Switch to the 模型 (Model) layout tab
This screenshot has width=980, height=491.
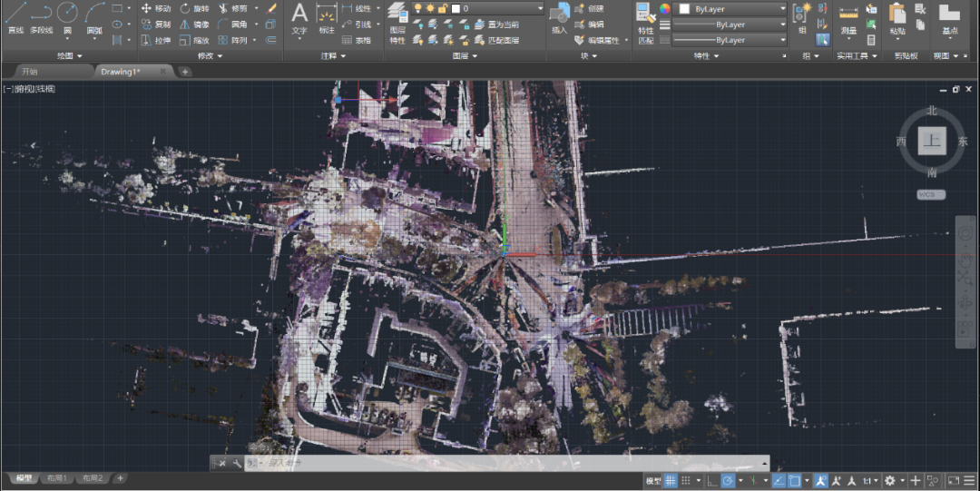(x=24, y=478)
